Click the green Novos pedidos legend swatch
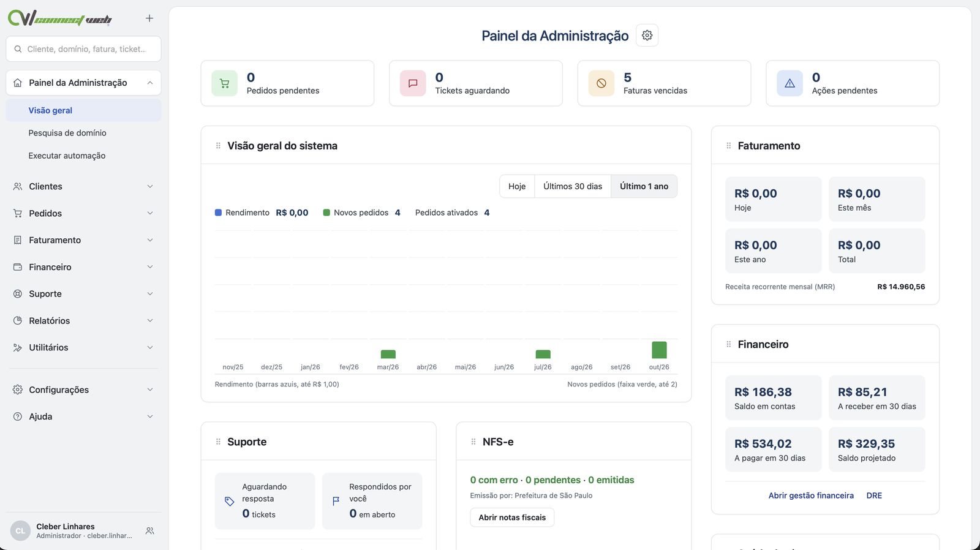This screenshot has width=980, height=550. pos(326,213)
